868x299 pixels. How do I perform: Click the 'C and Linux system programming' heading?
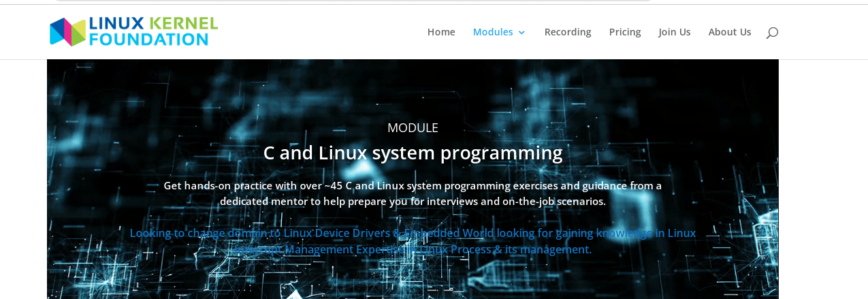(413, 153)
